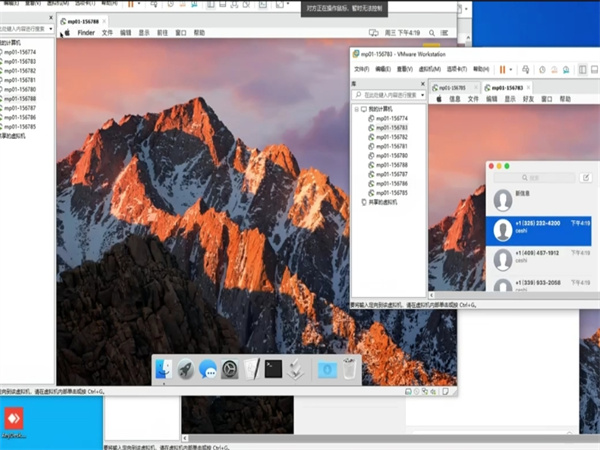
Task: Open the Trash in the dock
Action: [x=348, y=369]
